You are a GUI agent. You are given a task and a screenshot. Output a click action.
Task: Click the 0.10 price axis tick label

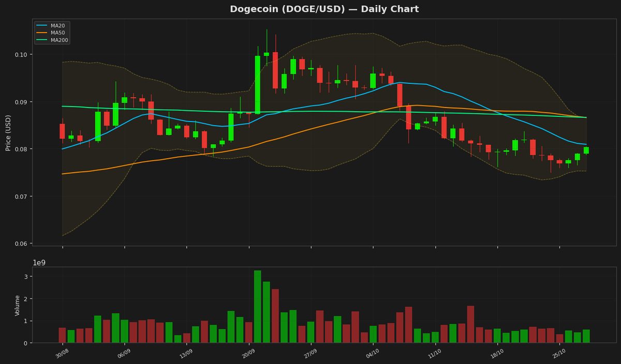pos(20,55)
